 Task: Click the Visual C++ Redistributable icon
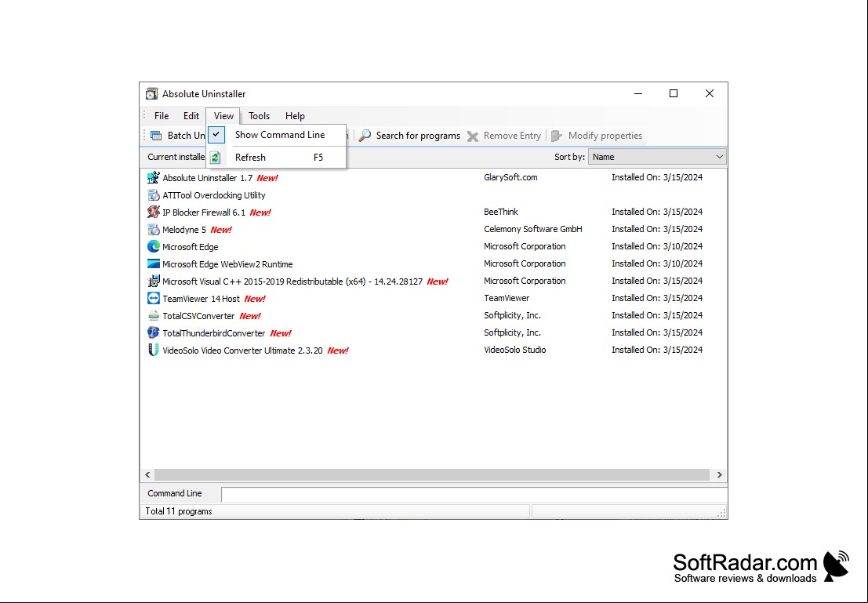[x=154, y=282]
